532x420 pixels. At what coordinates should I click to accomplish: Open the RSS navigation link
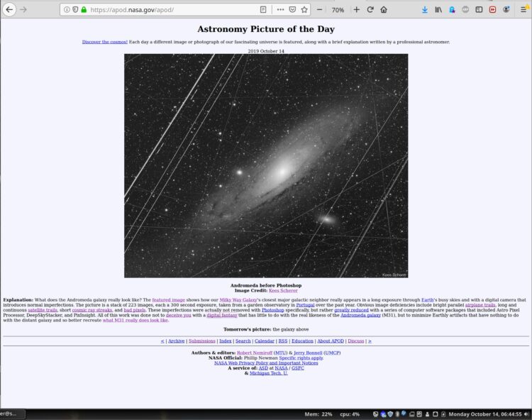(x=283, y=341)
